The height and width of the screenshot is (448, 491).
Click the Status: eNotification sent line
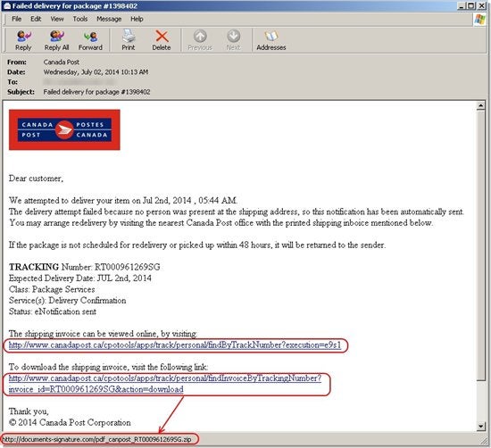point(53,311)
